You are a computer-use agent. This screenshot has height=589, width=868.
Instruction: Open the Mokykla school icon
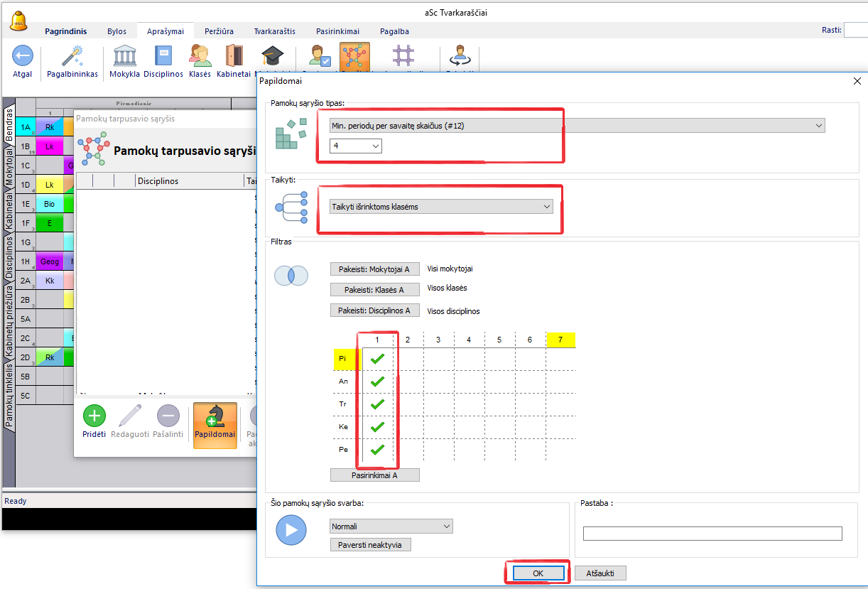(124, 56)
